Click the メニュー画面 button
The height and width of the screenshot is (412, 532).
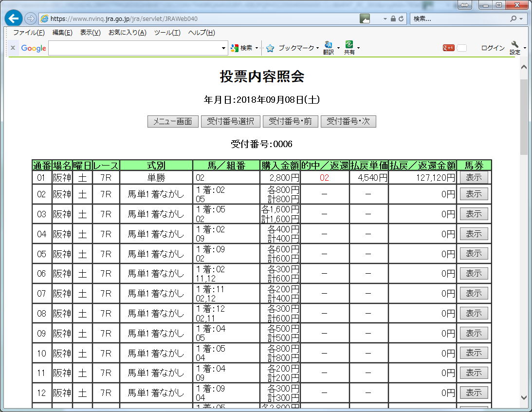pos(173,121)
